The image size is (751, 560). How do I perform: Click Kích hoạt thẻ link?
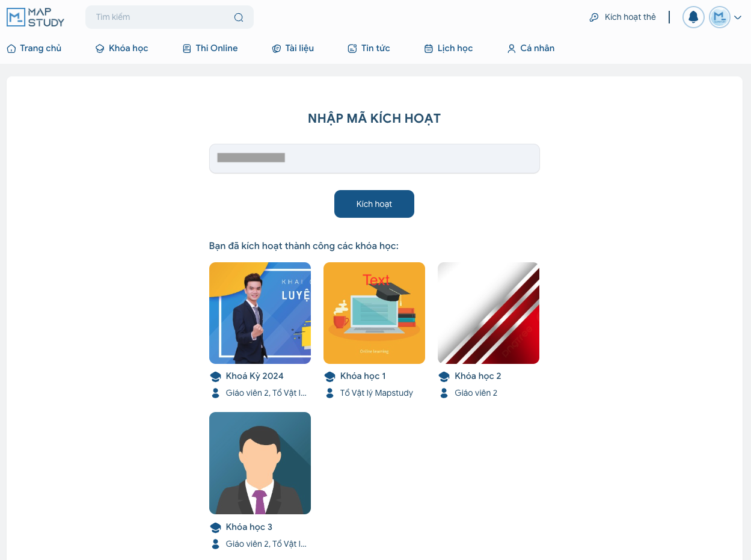(630, 17)
